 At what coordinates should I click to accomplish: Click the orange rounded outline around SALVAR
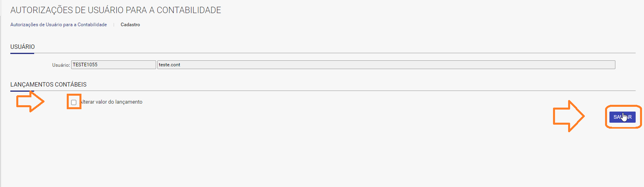tap(623, 117)
